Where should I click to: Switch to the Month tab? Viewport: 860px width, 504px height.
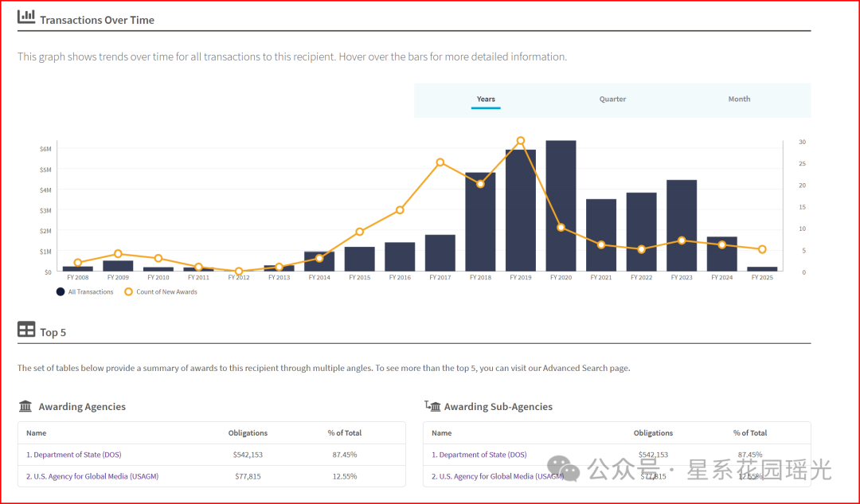[739, 100]
